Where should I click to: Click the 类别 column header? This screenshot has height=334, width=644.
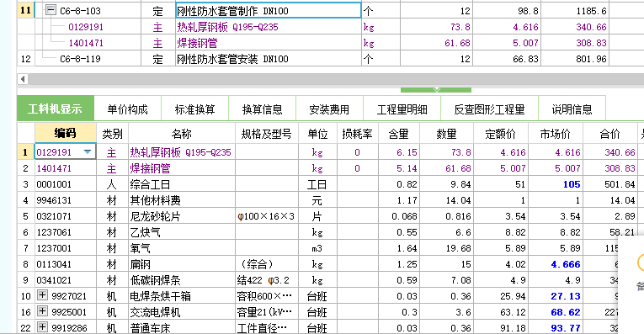tap(112, 134)
